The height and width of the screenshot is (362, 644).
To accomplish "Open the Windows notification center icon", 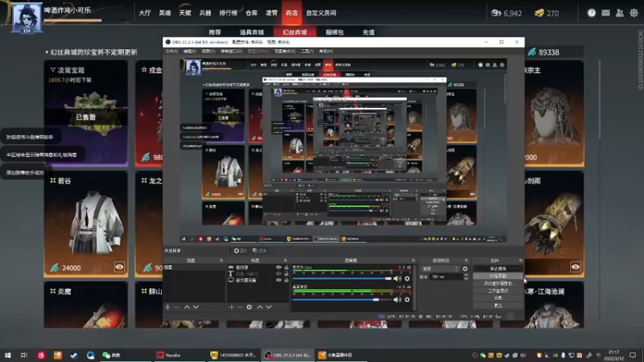I will pos(633,355).
